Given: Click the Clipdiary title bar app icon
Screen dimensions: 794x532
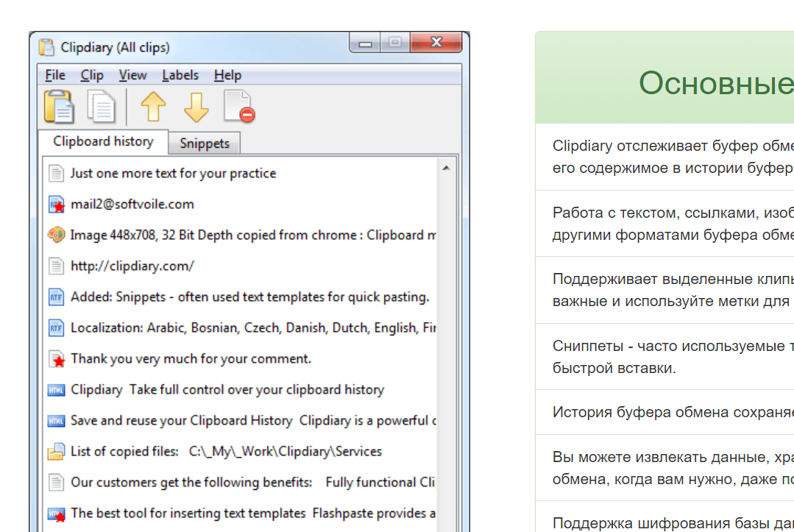Looking at the screenshot, I should point(46,47).
